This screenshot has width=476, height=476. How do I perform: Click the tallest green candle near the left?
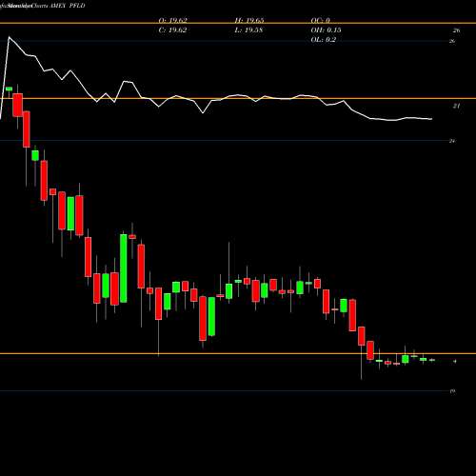pos(124,268)
